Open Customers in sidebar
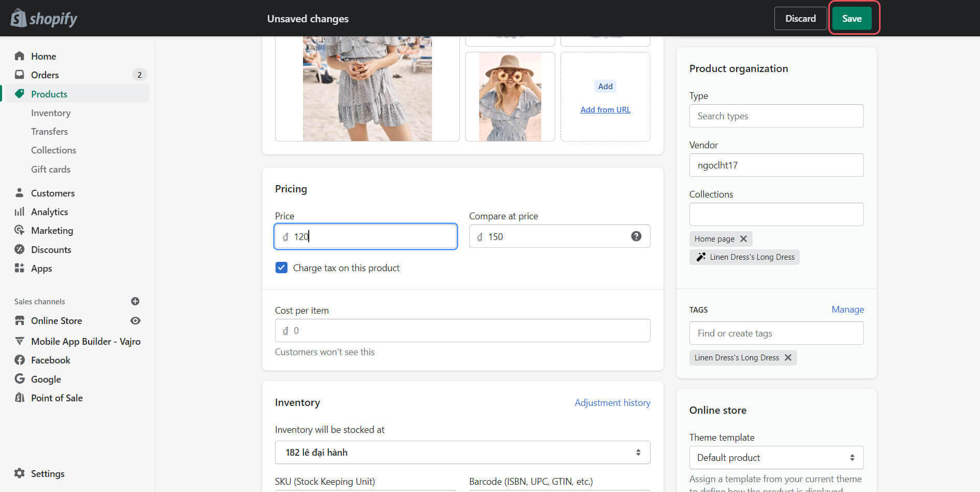The height and width of the screenshot is (492, 980). tap(53, 193)
